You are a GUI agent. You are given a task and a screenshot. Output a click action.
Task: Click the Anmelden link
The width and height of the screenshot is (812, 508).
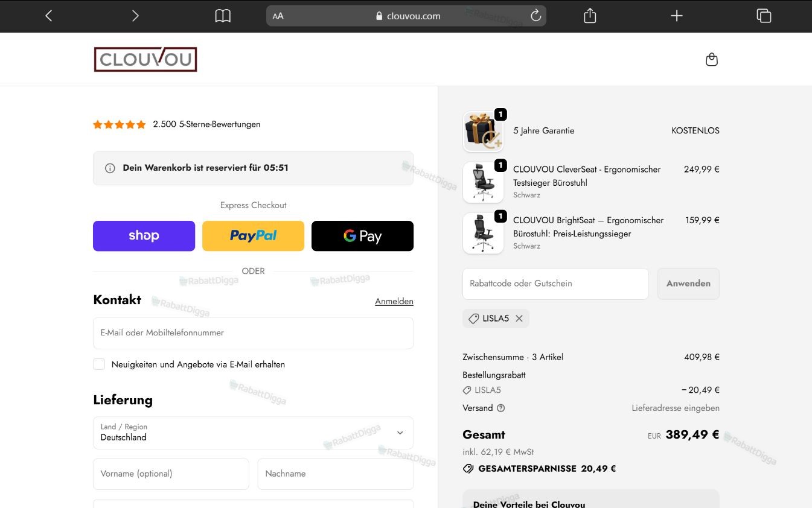pyautogui.click(x=394, y=301)
